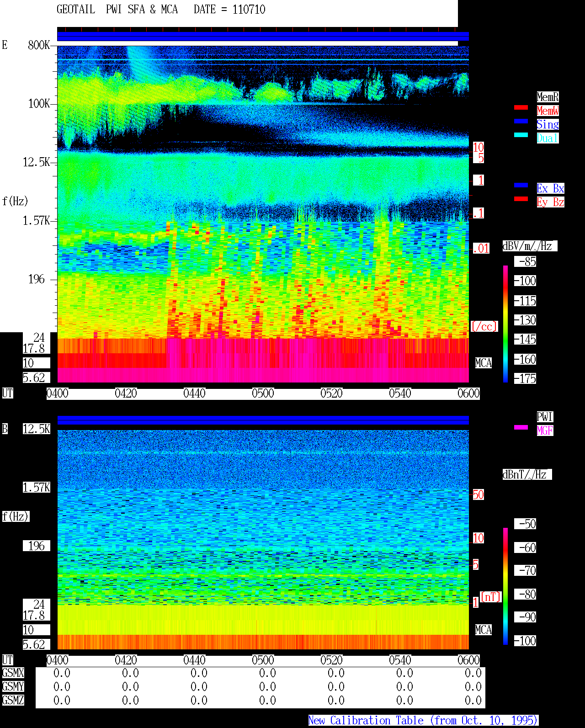
Task: Click the cyan Dual legend swatch
Action: point(521,135)
